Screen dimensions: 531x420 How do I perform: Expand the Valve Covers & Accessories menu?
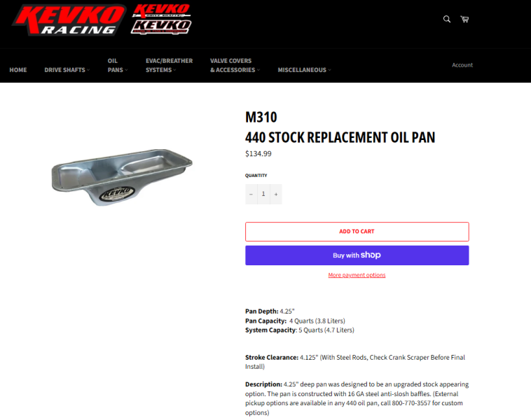coord(235,65)
